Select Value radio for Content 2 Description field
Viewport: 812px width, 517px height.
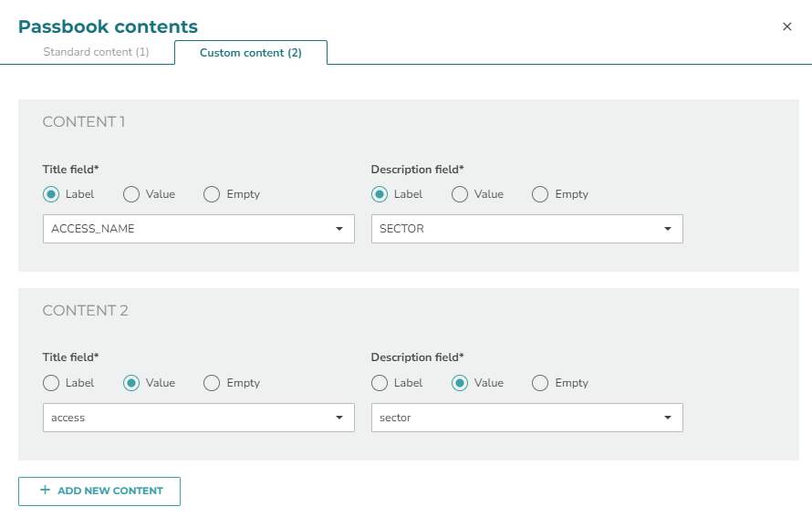[x=459, y=383]
